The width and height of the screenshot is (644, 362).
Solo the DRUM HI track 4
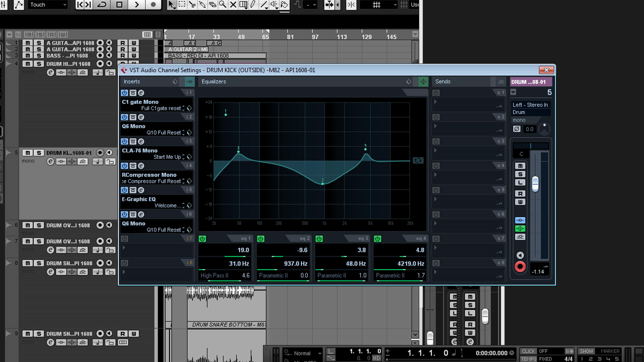(x=39, y=64)
